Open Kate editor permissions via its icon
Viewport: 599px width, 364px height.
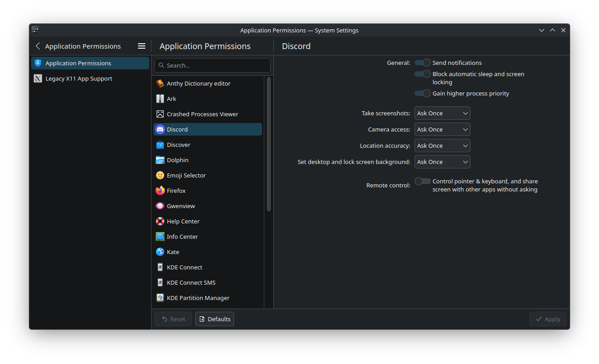click(x=160, y=252)
